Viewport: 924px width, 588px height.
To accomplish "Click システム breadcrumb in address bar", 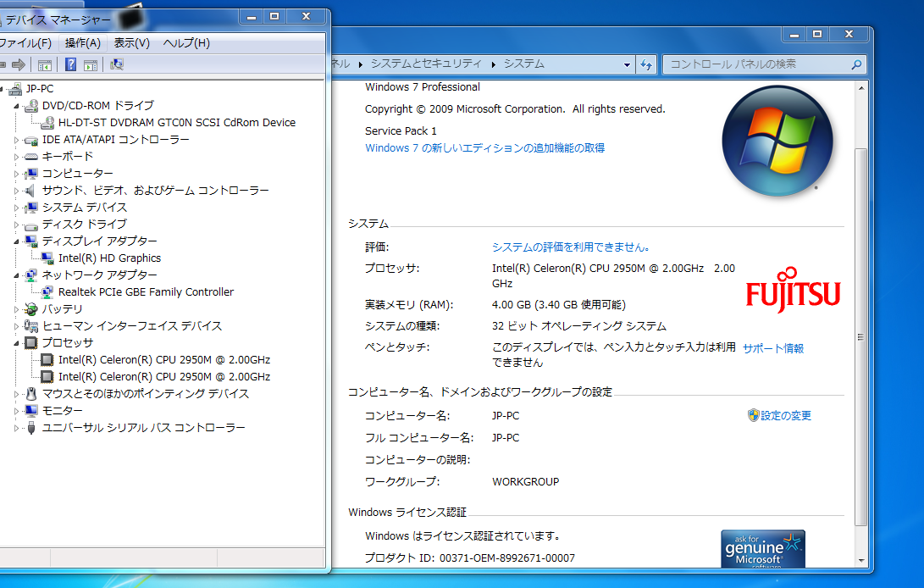I will click(x=524, y=64).
